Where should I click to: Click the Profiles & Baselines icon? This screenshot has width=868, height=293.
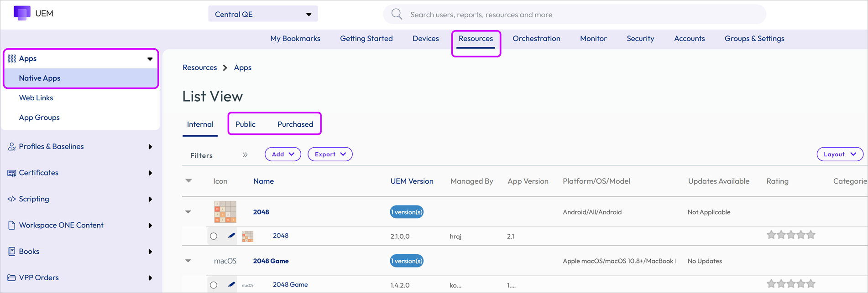point(12,146)
